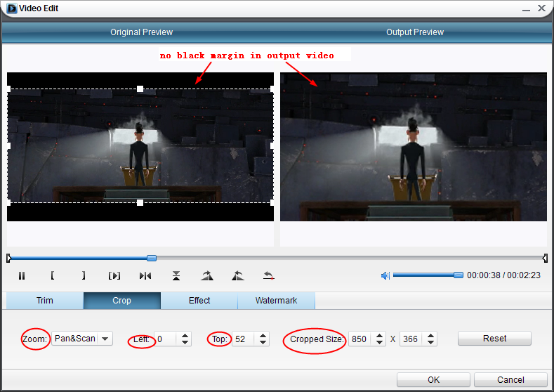Image resolution: width=554 pixels, height=392 pixels.
Task: Increase the cropped height value
Action: tap(430, 335)
